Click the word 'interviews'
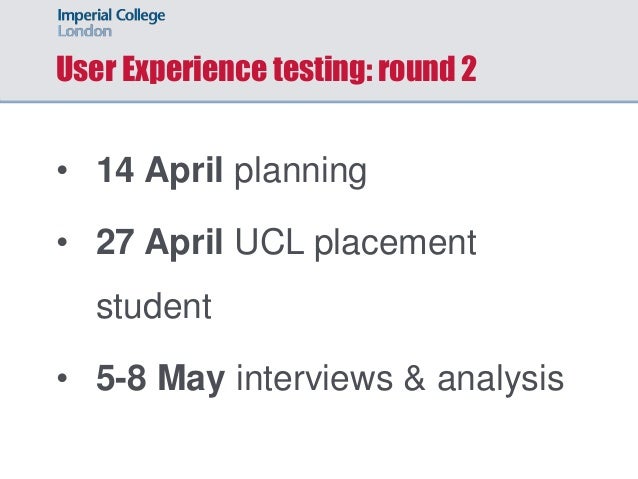Viewport: 638px width, 479px height. click(315, 378)
